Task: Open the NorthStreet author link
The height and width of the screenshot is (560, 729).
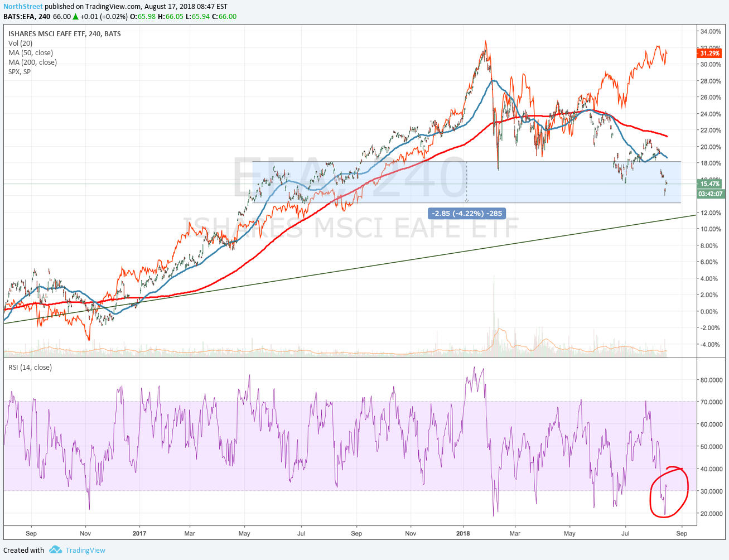Action: (x=23, y=7)
